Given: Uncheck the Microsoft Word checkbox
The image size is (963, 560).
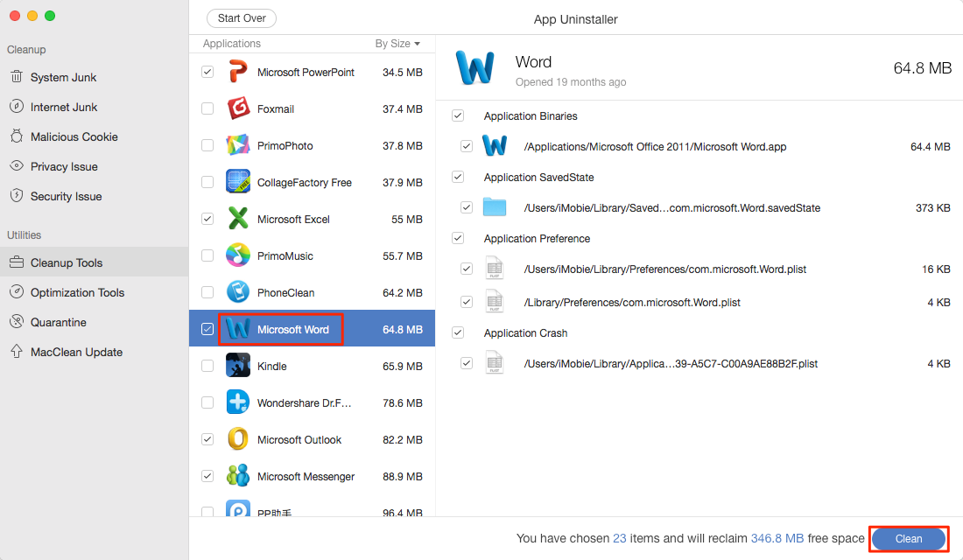Looking at the screenshot, I should 207,329.
